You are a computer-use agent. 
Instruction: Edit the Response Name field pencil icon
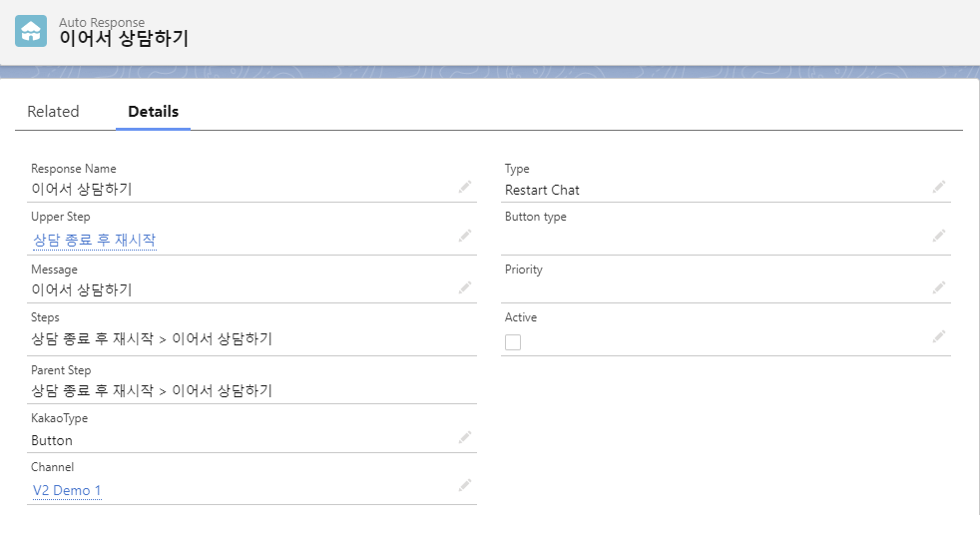(464, 187)
